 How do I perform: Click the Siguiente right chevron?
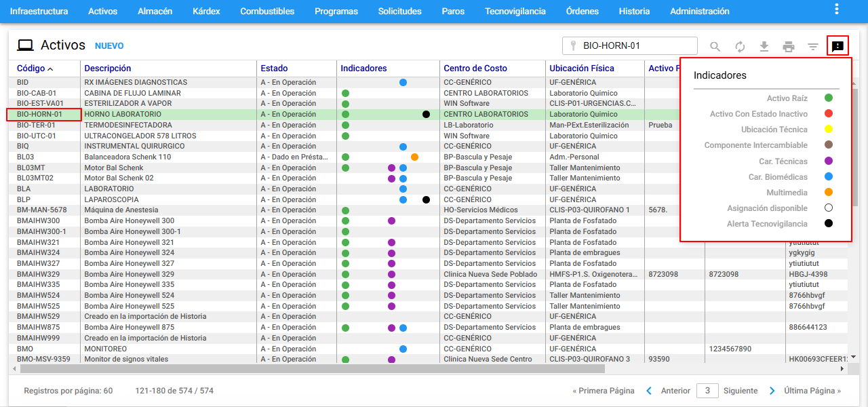tap(772, 391)
